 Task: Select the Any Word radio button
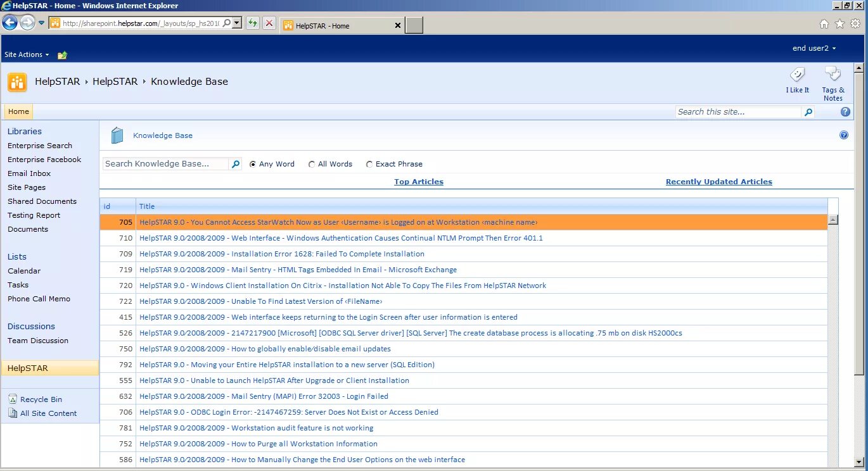[x=253, y=164]
